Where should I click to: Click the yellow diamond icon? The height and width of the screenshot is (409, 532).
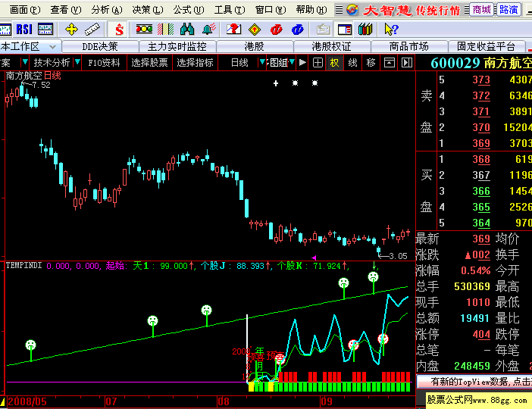pyautogui.click(x=255, y=30)
